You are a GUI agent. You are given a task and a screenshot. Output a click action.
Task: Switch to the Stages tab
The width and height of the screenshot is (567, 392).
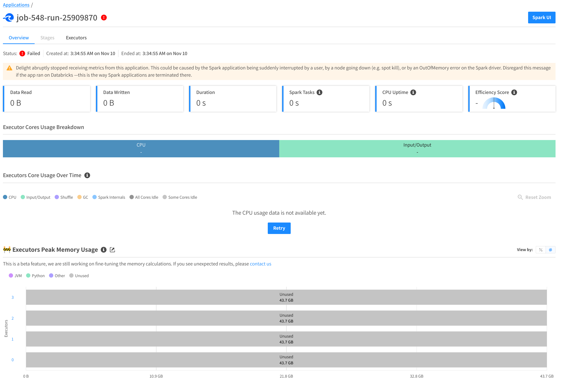(47, 38)
